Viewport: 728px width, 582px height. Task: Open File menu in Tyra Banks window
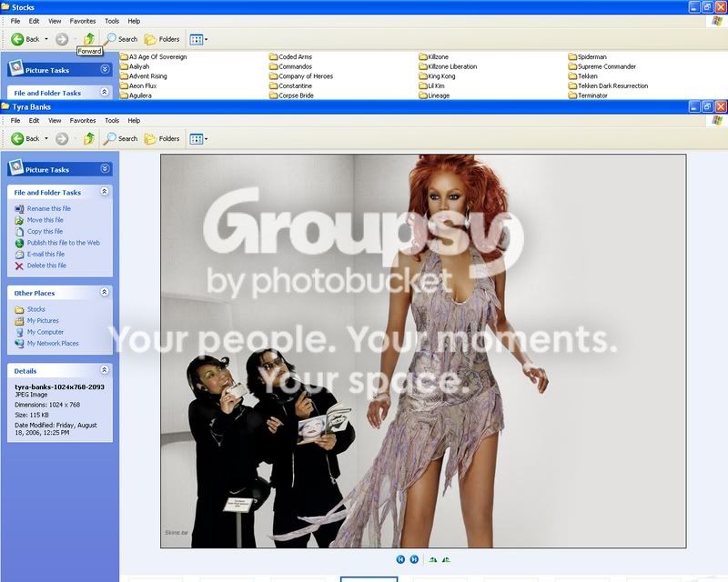15,120
